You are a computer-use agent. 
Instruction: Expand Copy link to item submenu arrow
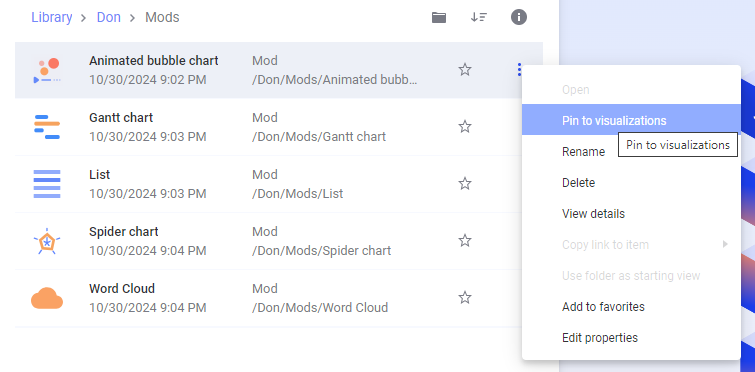725,244
